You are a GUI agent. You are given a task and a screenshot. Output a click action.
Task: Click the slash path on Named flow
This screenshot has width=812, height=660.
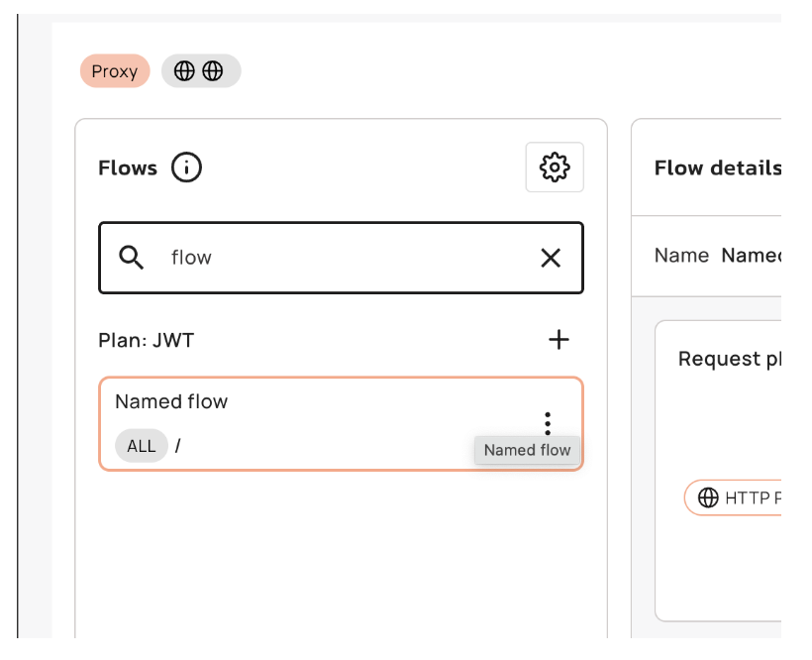[178, 446]
